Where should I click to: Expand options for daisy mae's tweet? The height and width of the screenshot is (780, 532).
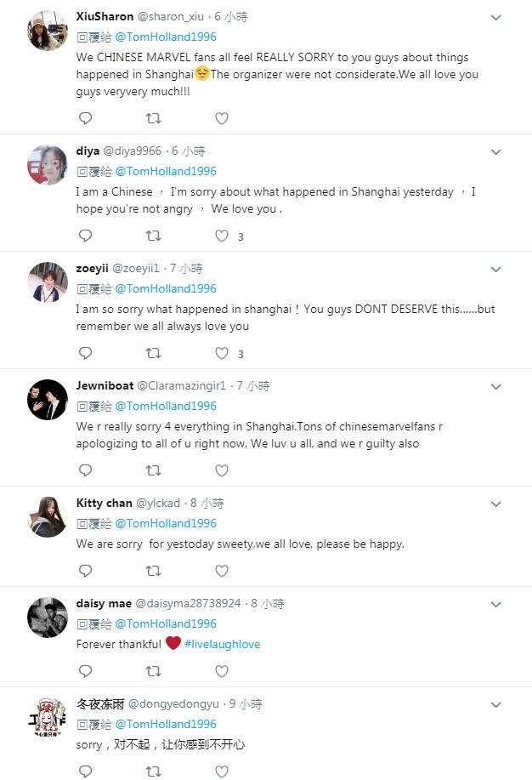tap(495, 605)
